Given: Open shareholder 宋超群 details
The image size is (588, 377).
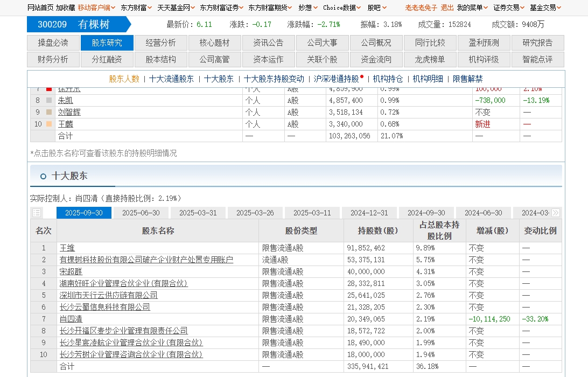Looking at the screenshot, I should coord(71,271).
